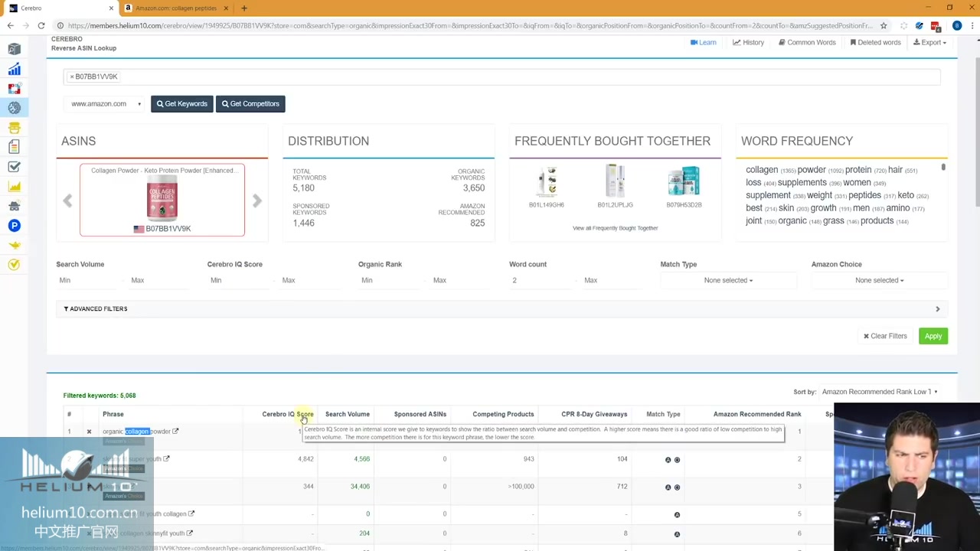Open the Scribbles document sidebar icon
The height and width of the screenshot is (551, 980).
[14, 147]
